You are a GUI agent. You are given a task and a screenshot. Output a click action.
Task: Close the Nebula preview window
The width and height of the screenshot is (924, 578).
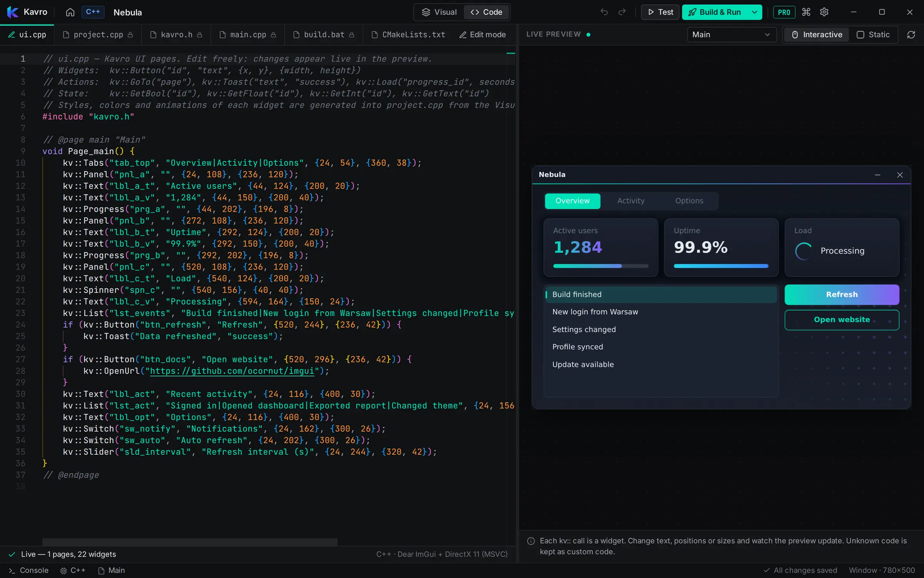900,175
